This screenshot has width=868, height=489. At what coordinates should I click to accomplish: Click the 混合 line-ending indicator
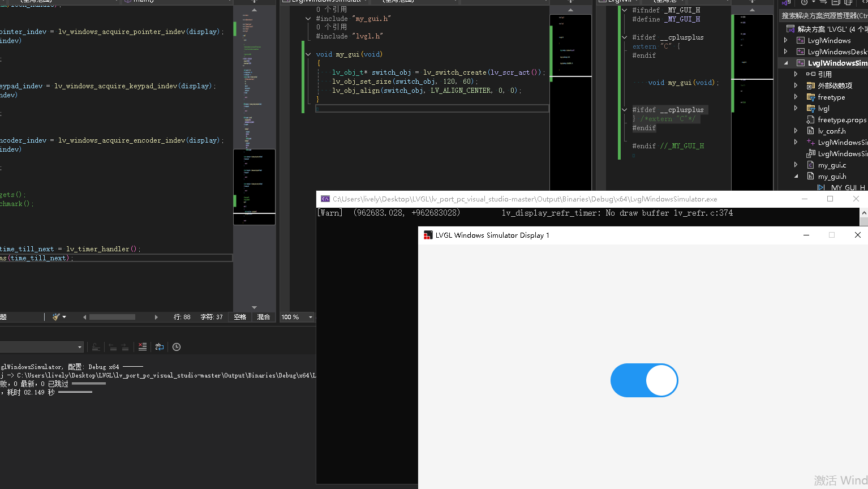point(264,317)
